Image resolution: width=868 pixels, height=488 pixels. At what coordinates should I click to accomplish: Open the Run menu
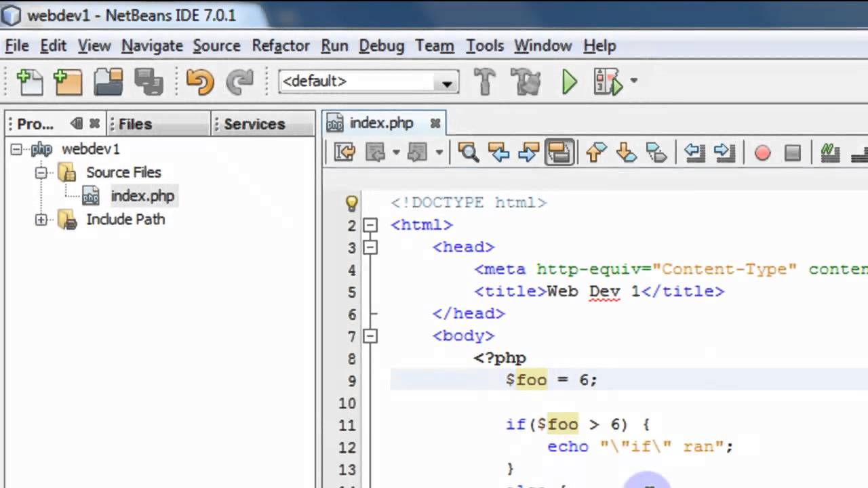(x=334, y=45)
